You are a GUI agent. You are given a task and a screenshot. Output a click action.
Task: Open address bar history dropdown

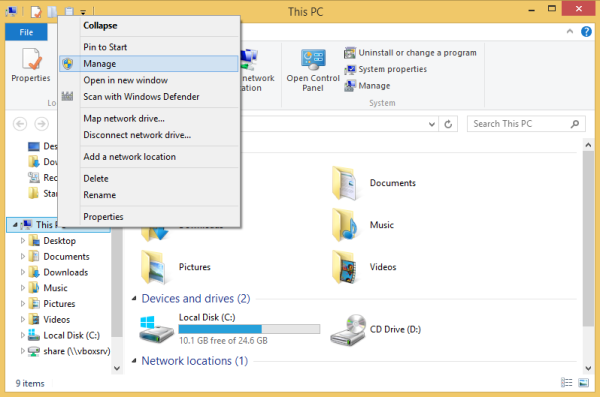point(432,124)
